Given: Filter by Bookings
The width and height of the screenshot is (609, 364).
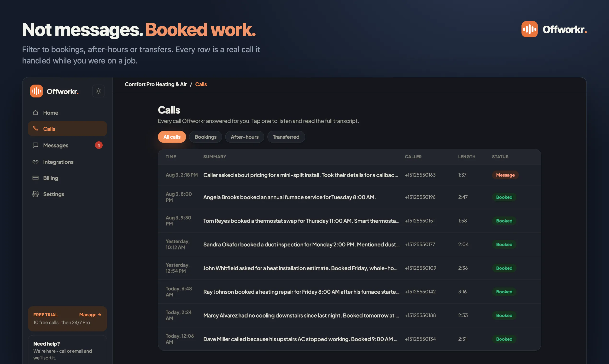Looking at the screenshot, I should 205,137.
